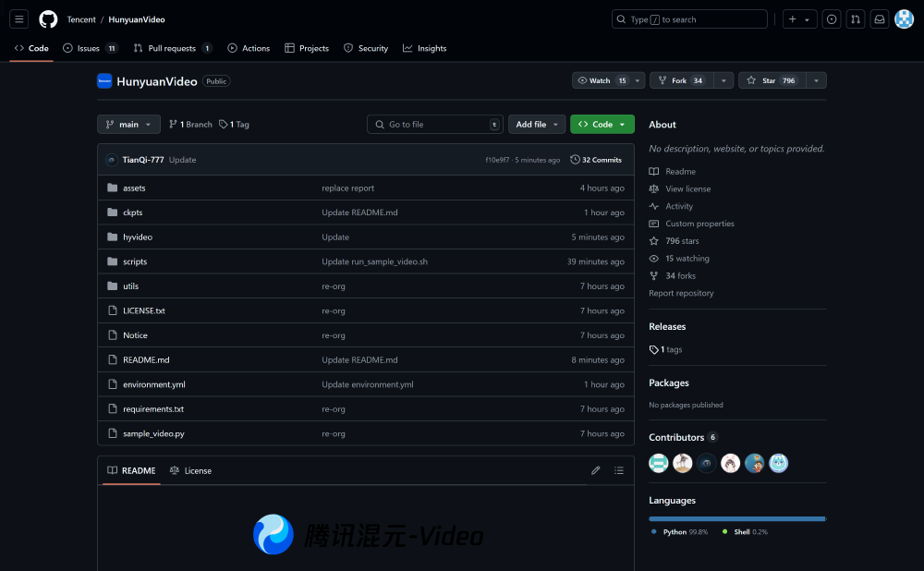Edit the README with the pencil icon
The width and height of the screenshot is (924, 571).
596,470
